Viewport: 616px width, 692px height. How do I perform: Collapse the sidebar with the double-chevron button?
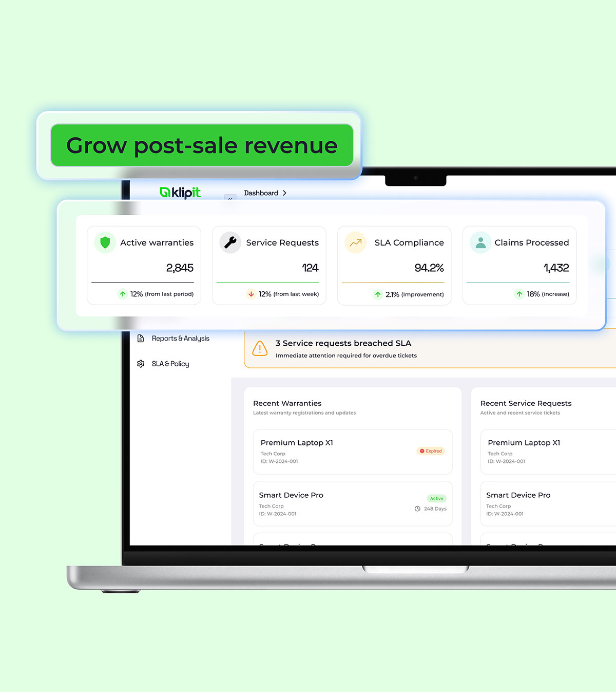point(230,197)
